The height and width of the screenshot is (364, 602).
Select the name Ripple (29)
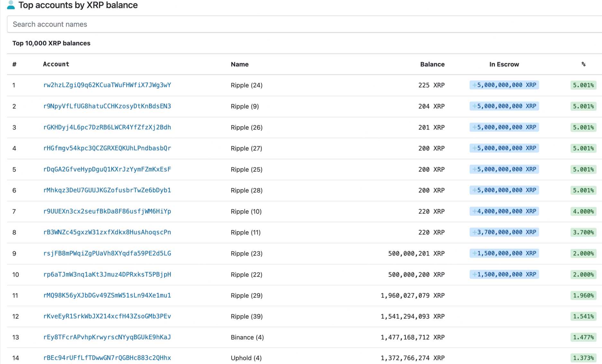pos(247,295)
